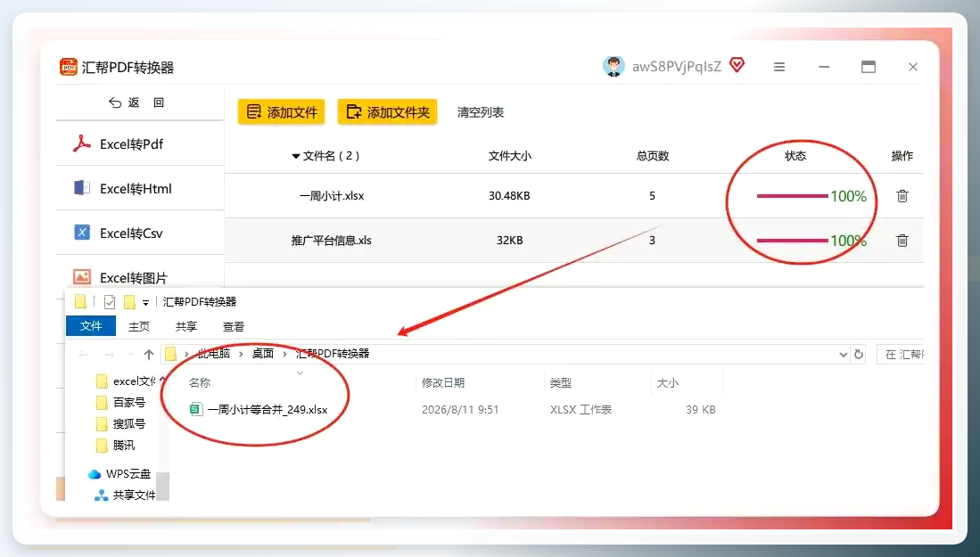The image size is (980, 557).
Task: Sort files by 修改日期 column header
Action: pyautogui.click(x=443, y=383)
